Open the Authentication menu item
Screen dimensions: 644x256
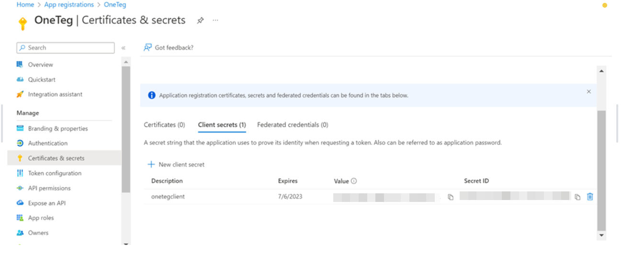[x=47, y=144]
